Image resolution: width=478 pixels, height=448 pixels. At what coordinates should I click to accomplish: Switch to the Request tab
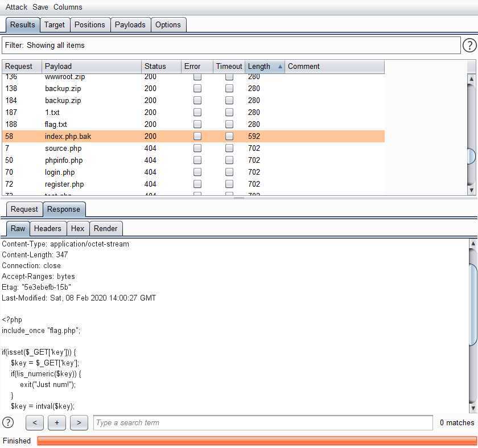click(24, 209)
